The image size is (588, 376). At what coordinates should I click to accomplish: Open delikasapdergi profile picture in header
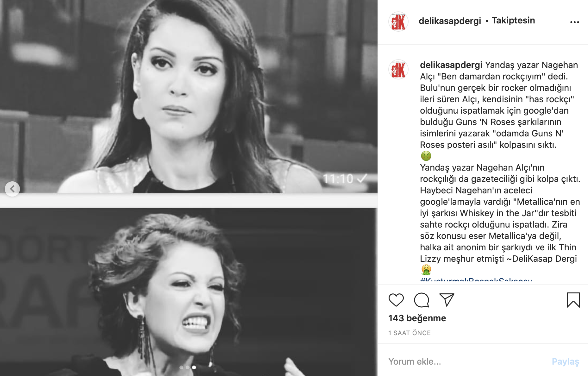[398, 22]
